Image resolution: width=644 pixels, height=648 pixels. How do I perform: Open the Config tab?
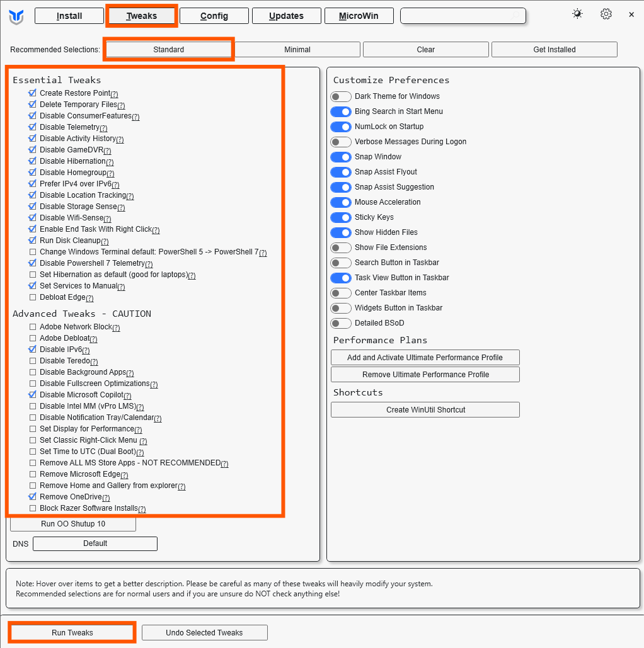pos(214,16)
